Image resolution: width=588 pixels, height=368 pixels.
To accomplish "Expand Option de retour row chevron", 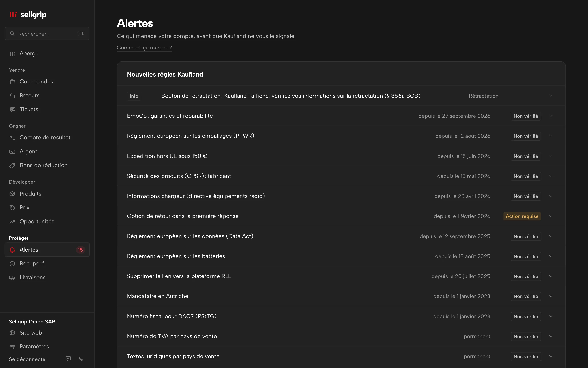I will (x=551, y=216).
